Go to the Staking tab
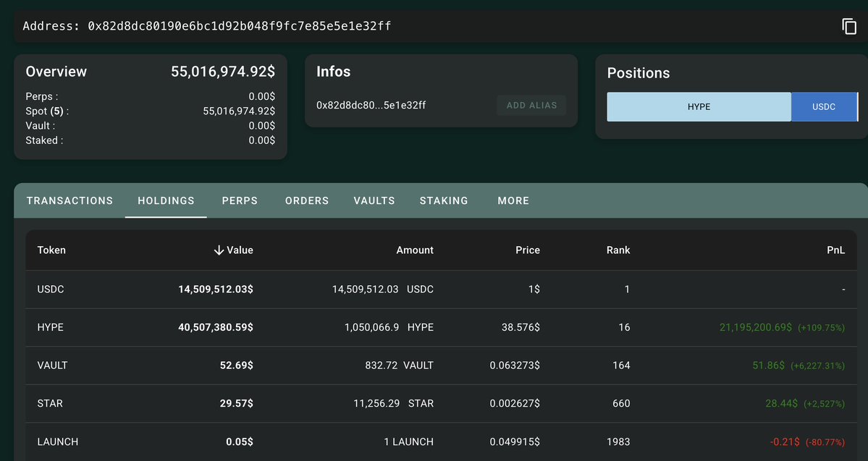 click(444, 200)
